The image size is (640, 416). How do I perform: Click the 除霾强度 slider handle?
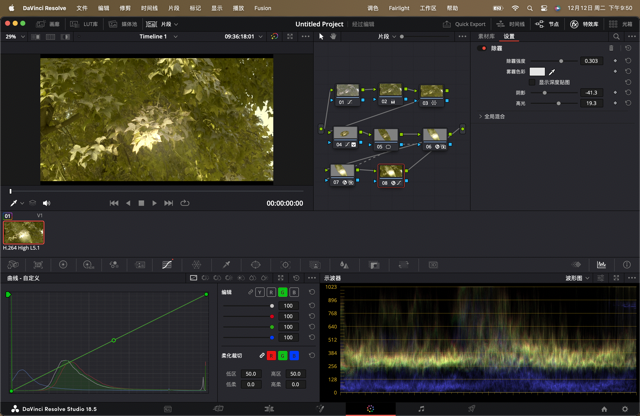pos(560,61)
